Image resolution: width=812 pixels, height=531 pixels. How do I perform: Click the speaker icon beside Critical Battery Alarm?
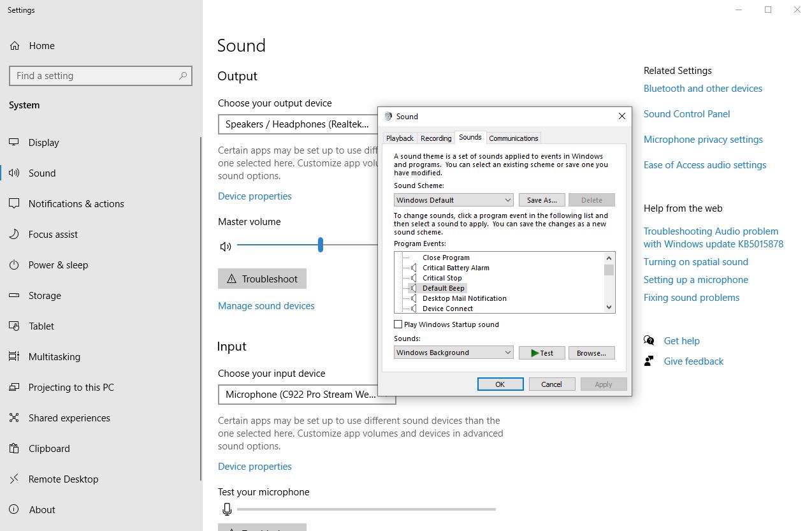point(413,268)
